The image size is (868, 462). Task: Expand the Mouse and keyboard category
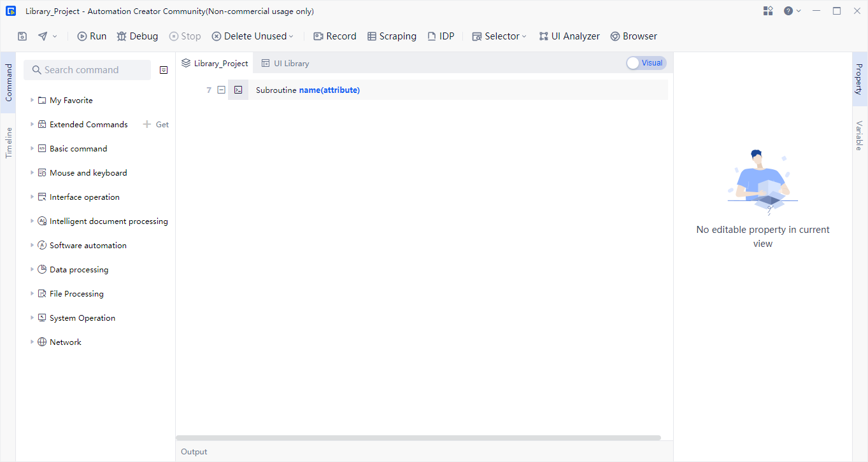(32, 172)
